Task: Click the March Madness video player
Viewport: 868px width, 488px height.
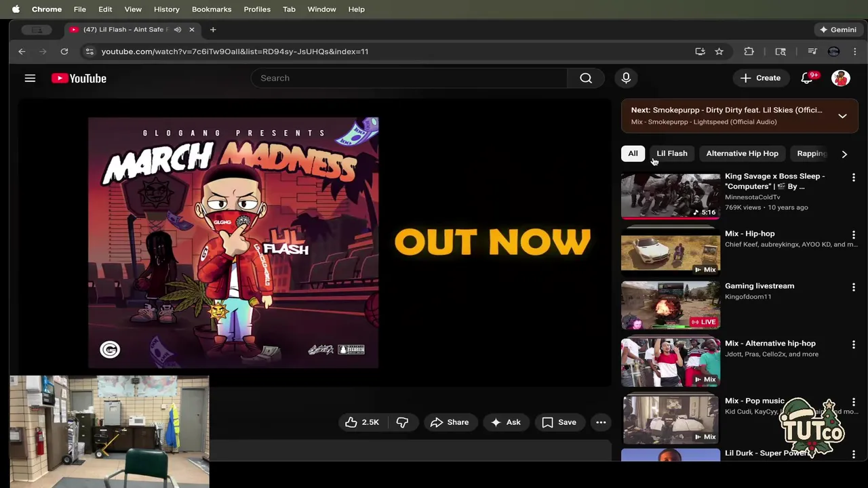Action: point(314,243)
